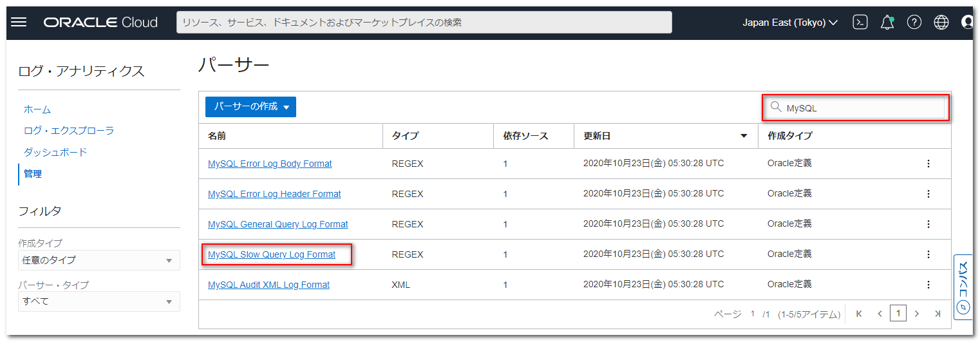The image size is (980, 342).
Task: Open MySQL Error Log Header Format parser
Action: pos(274,194)
